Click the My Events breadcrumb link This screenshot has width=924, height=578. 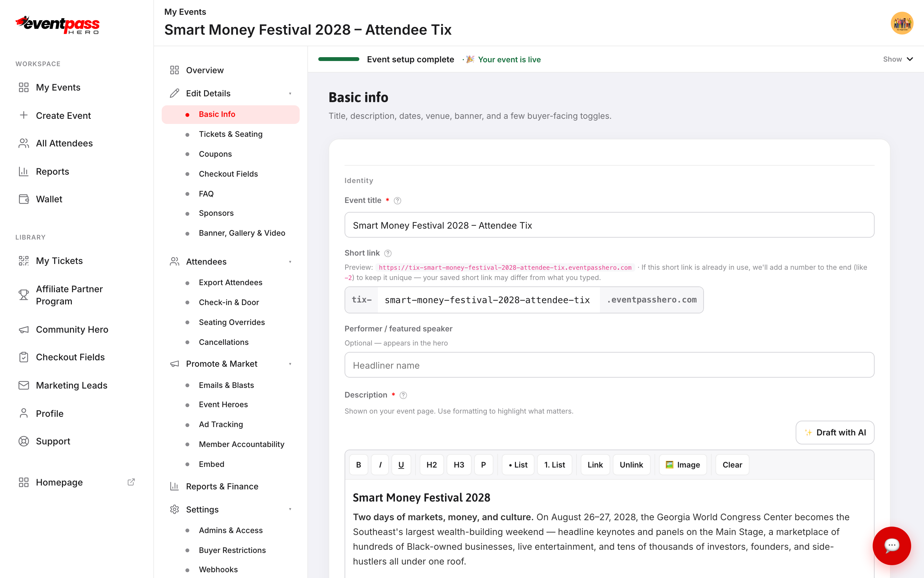pyautogui.click(x=185, y=12)
